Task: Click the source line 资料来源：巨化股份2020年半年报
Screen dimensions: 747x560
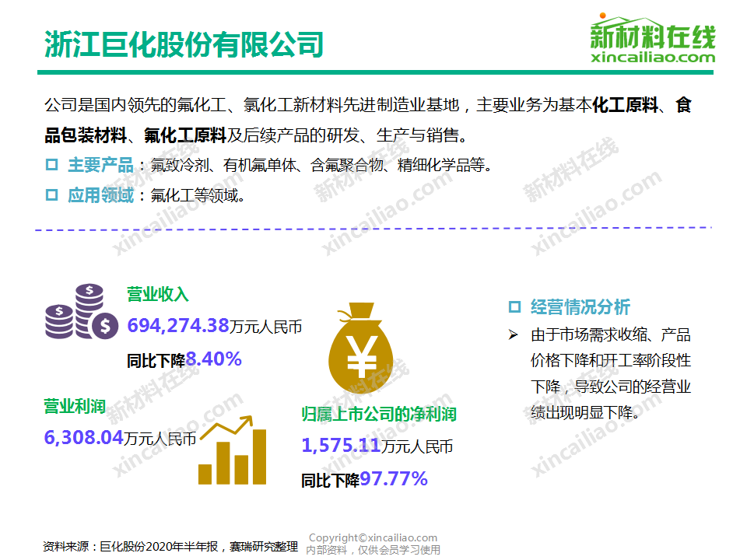Action: click(x=131, y=546)
